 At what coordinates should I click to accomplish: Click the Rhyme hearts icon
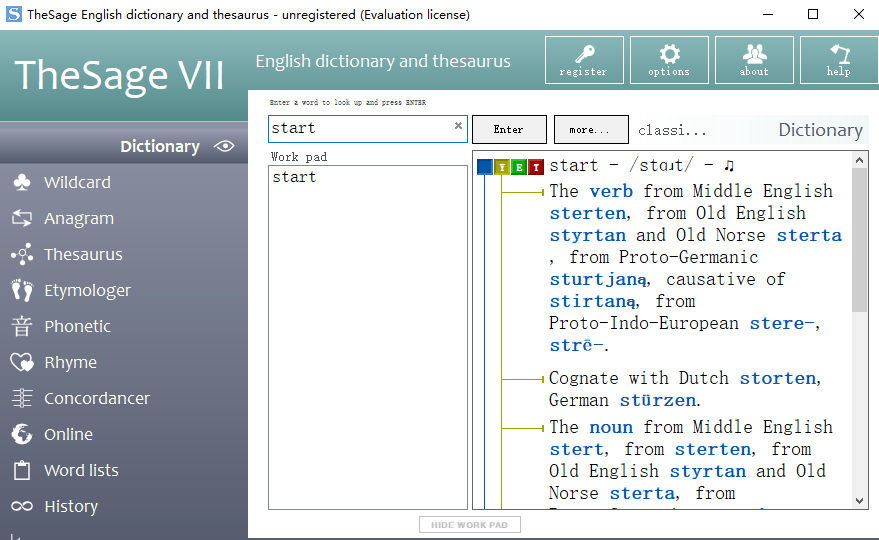[22, 362]
